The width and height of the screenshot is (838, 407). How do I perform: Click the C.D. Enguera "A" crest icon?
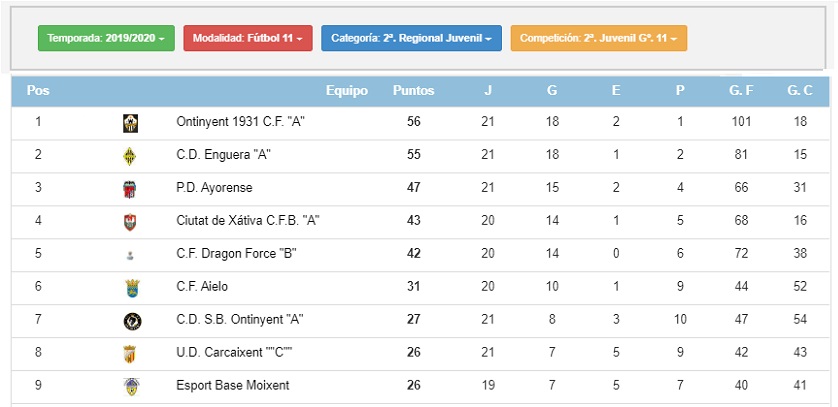(x=129, y=156)
